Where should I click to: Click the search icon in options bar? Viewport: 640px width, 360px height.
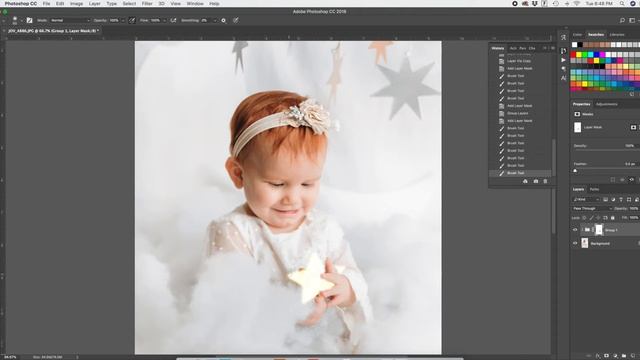(622, 20)
